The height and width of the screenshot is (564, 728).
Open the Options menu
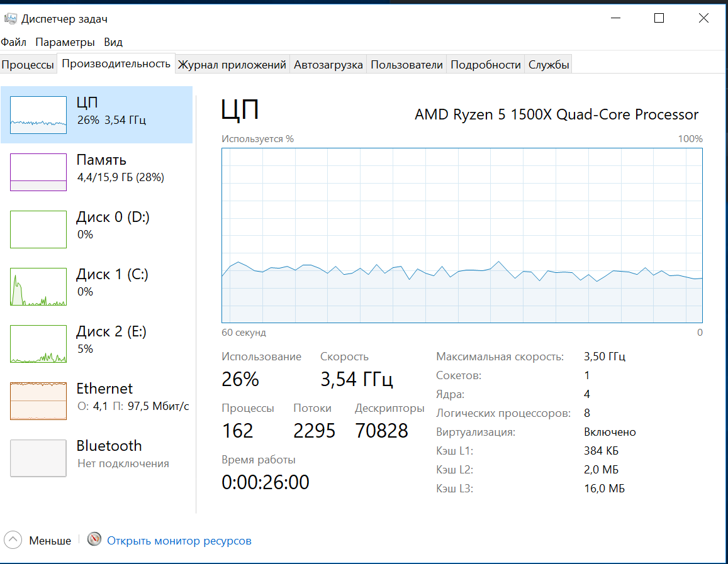65,42
